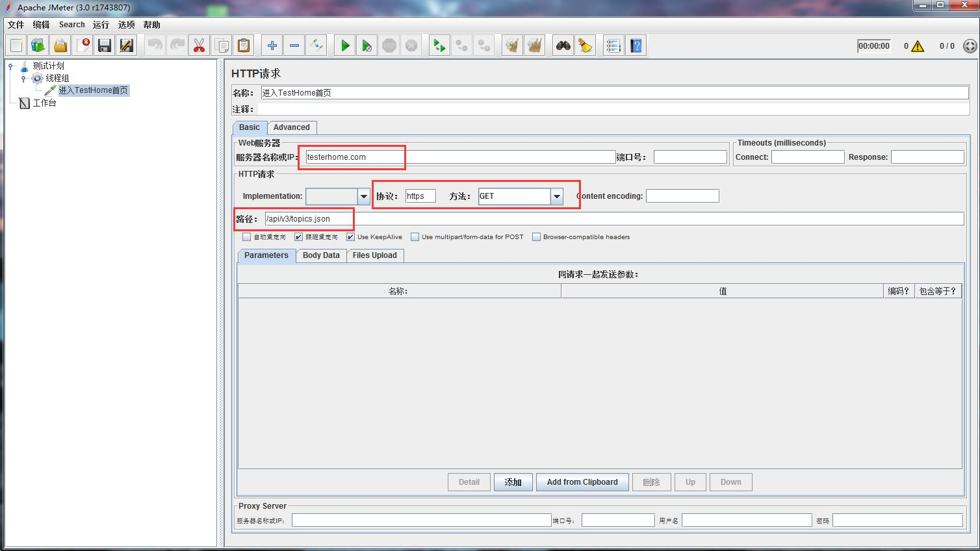Switch to the Advanced tab

[x=292, y=127]
